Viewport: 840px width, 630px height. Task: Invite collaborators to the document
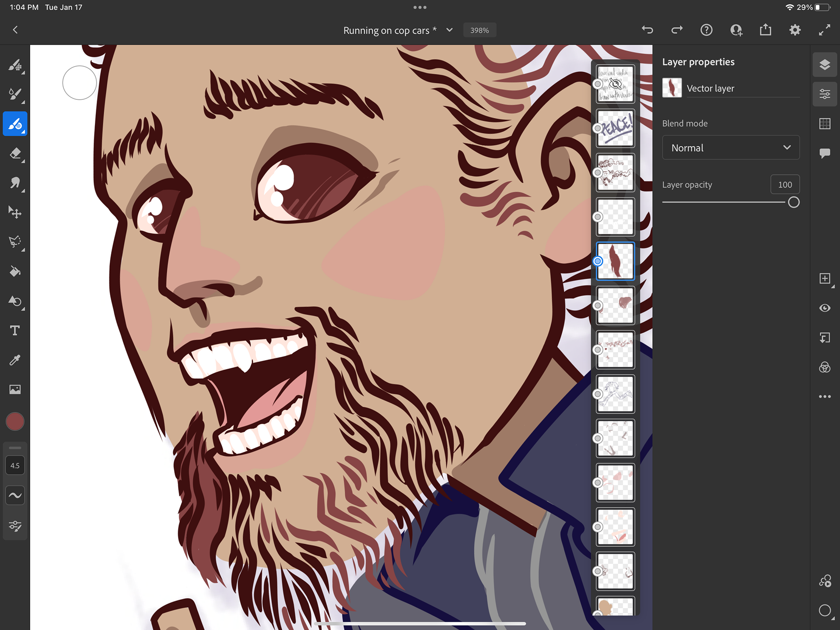click(x=736, y=30)
